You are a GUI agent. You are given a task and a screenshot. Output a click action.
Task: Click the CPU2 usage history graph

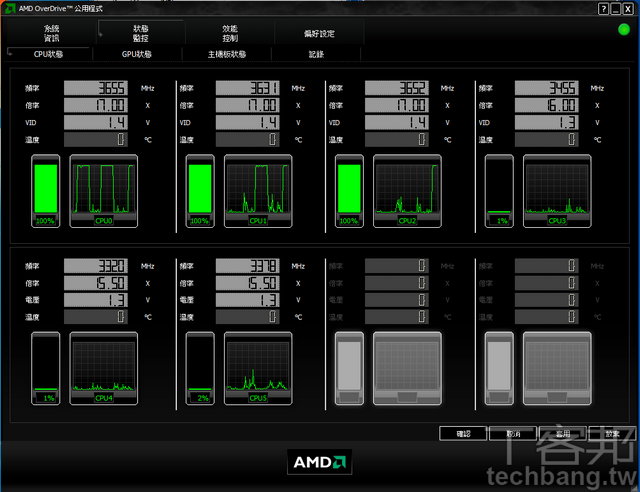pos(407,190)
